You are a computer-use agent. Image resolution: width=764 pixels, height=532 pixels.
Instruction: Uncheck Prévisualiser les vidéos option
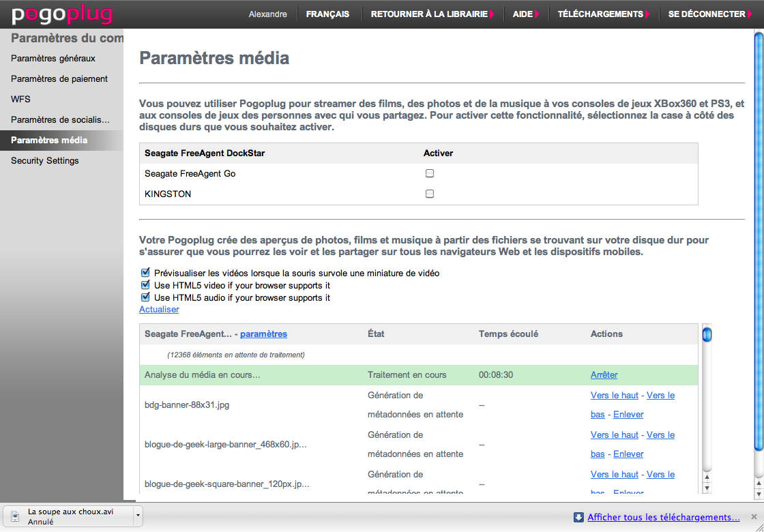(x=145, y=273)
